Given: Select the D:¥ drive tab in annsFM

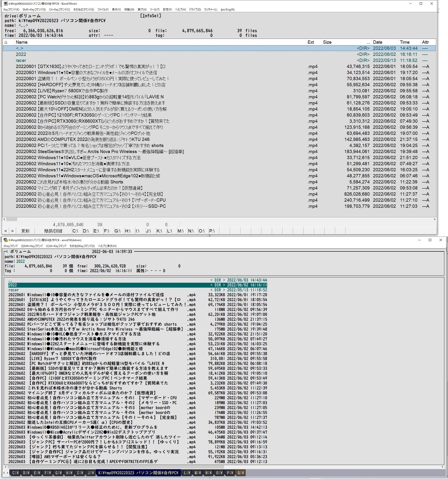Looking at the screenshot, I should tap(26, 473).
